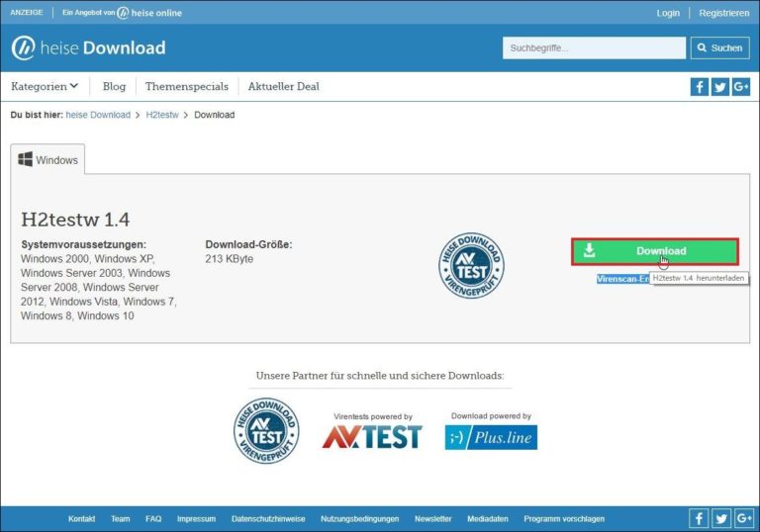Open the Login link

pyautogui.click(x=668, y=13)
